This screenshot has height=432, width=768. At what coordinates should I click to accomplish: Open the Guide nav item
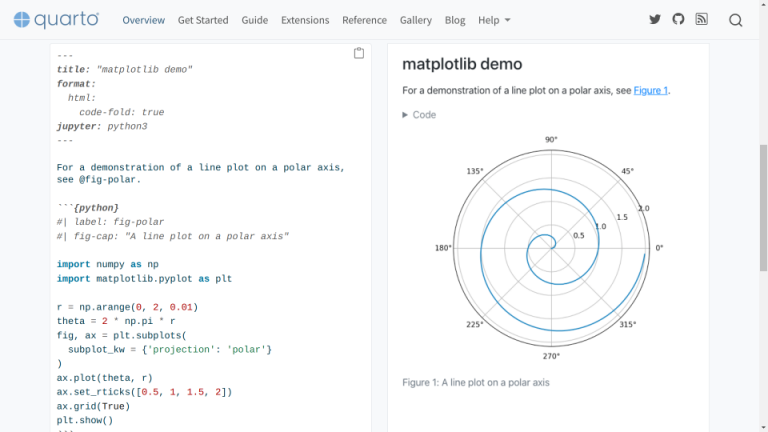255,20
